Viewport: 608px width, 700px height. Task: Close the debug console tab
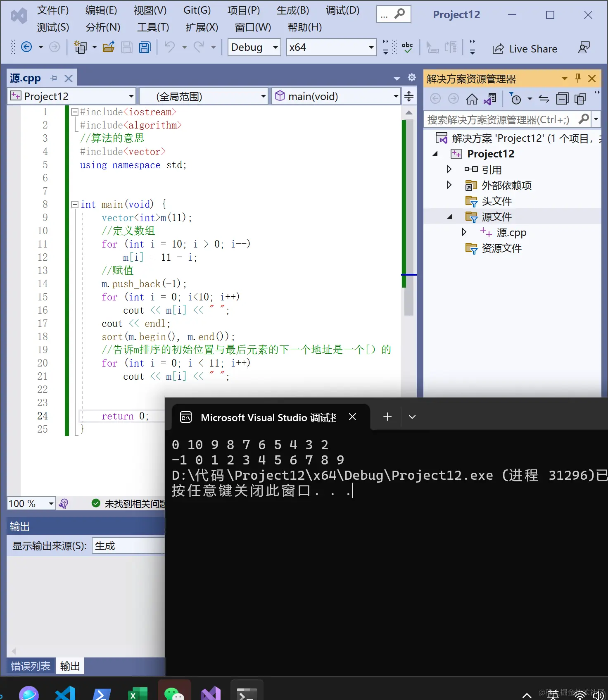[352, 417]
